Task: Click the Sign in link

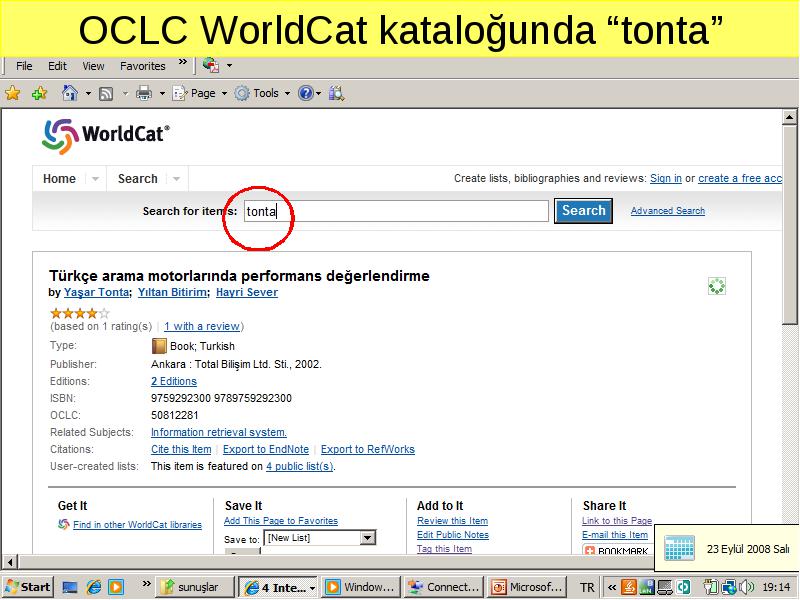Action: coord(666,178)
